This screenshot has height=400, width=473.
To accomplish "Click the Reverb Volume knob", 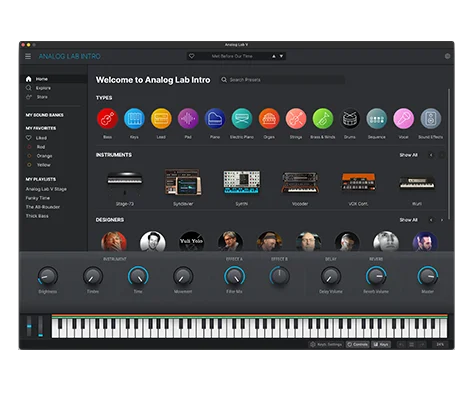I will [376, 276].
